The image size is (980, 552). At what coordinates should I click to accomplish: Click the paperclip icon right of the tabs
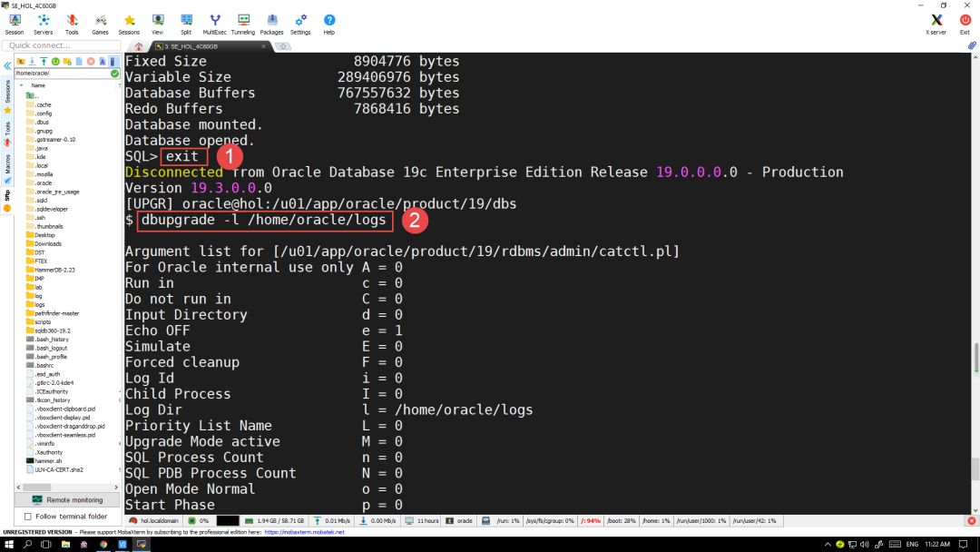[x=972, y=45]
